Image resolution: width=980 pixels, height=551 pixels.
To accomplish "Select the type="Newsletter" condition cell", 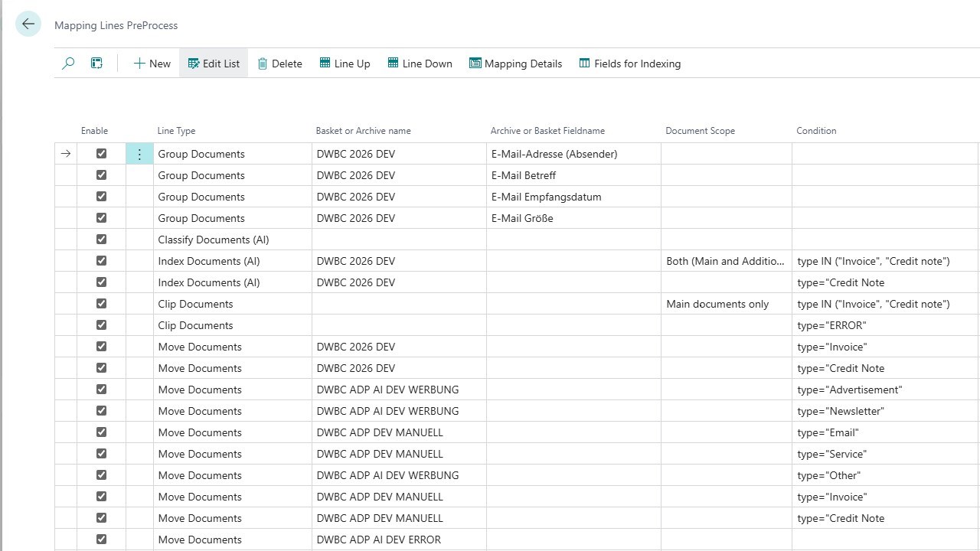I will tap(885, 411).
